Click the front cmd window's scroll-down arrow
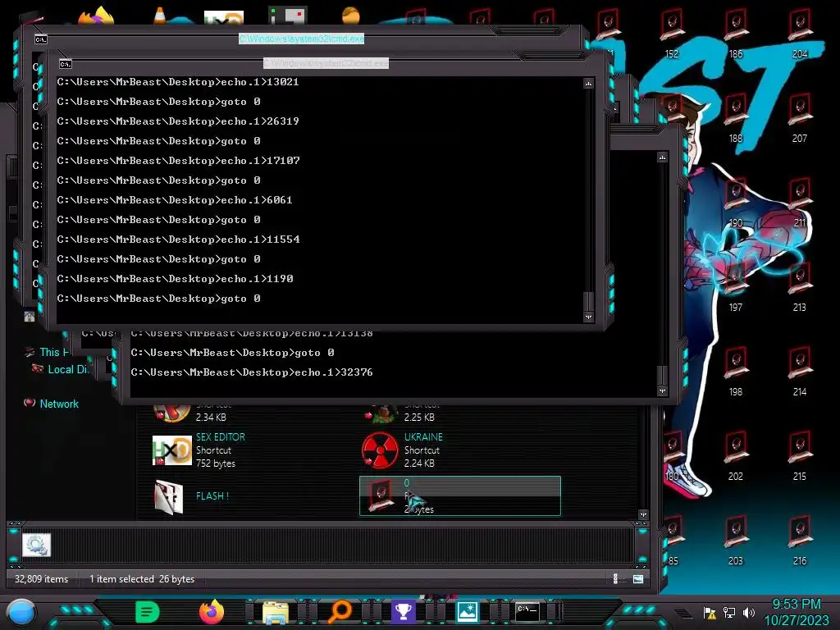840x630 pixels. point(589,317)
